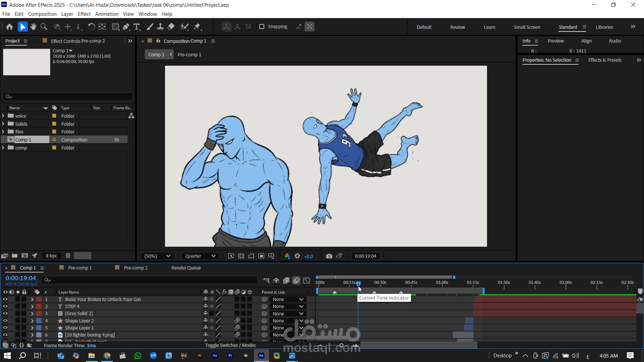Toggle the Region of Interest button
644x362 pixels.
point(261,256)
